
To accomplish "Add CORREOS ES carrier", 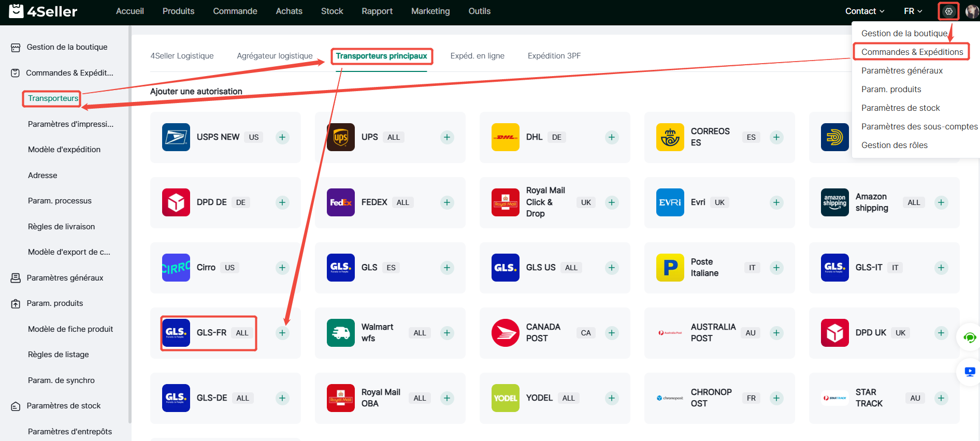I will coord(776,137).
